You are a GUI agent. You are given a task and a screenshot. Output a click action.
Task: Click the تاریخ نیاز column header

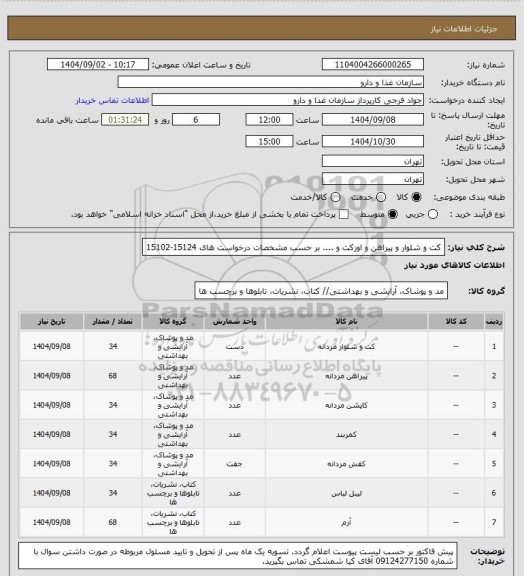[51, 321]
